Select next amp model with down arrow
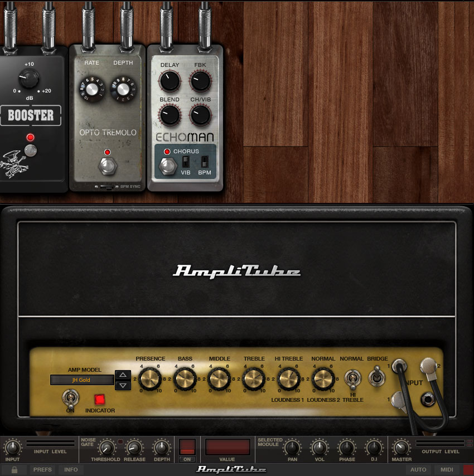This screenshot has height=476, width=474. (x=123, y=386)
